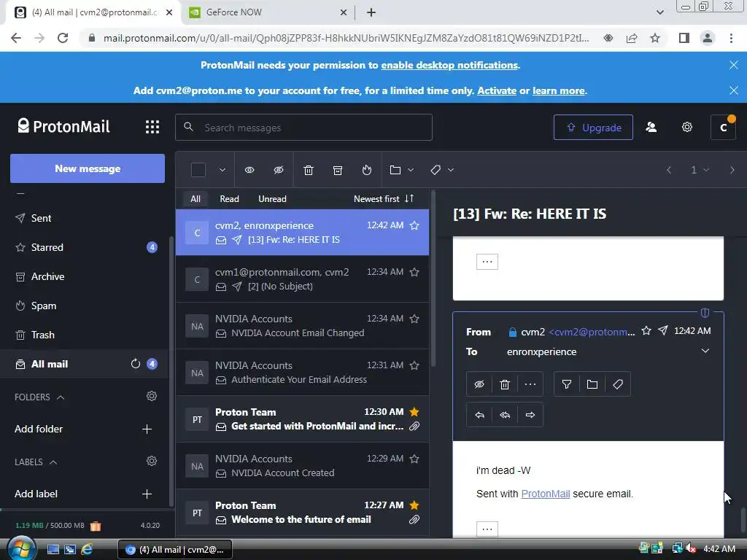Open Label as dropdown in toolbar
Image resolution: width=747 pixels, height=560 pixels.
(x=441, y=170)
